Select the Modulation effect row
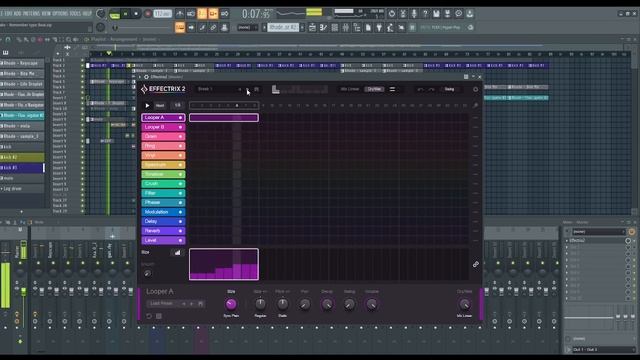The height and width of the screenshot is (360, 640). (163, 212)
